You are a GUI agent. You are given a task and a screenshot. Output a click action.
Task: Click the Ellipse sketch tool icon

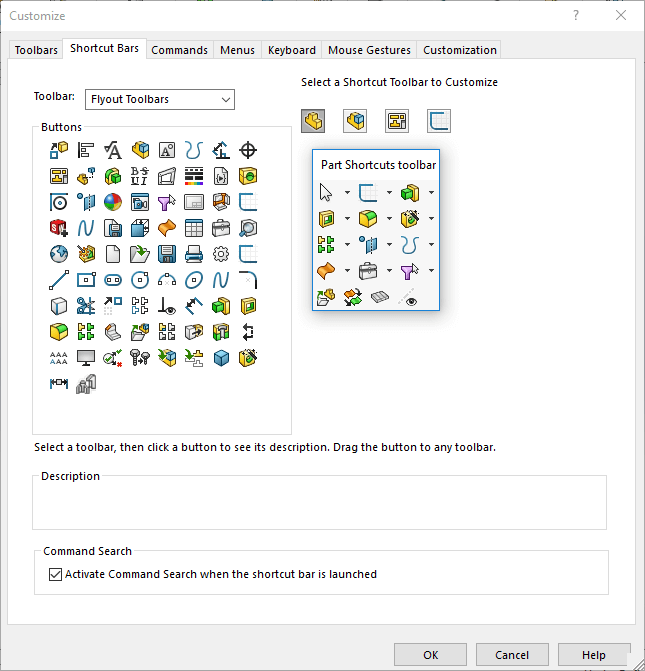(194, 280)
